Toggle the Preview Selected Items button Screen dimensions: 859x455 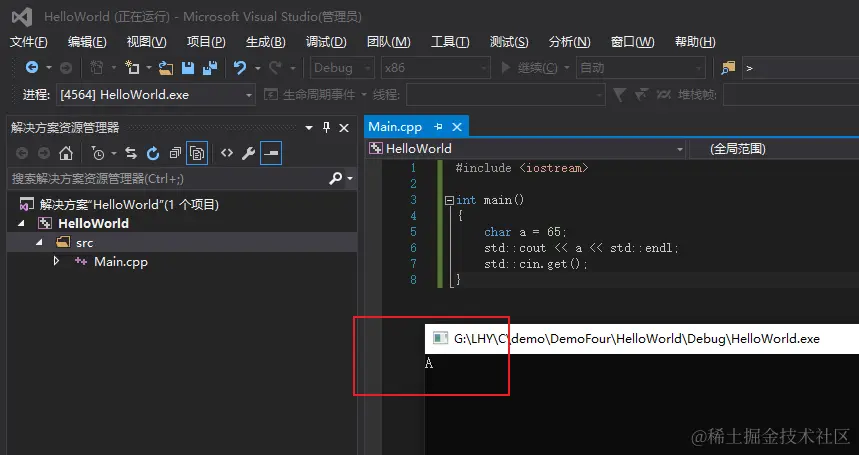point(271,153)
